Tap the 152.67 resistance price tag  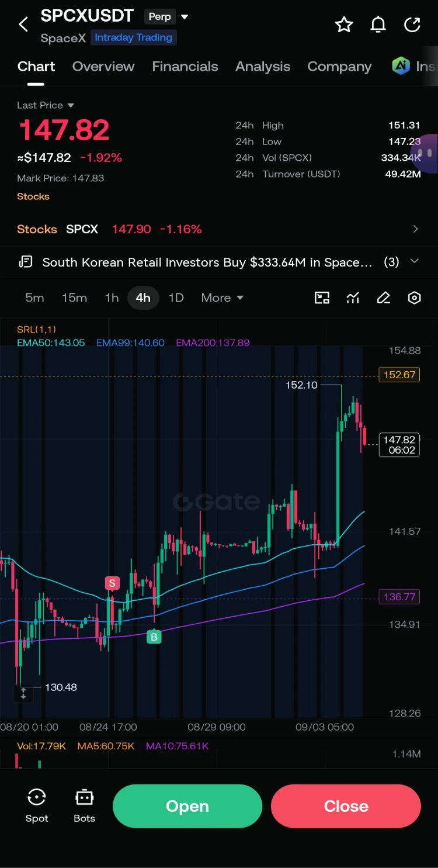click(x=399, y=375)
